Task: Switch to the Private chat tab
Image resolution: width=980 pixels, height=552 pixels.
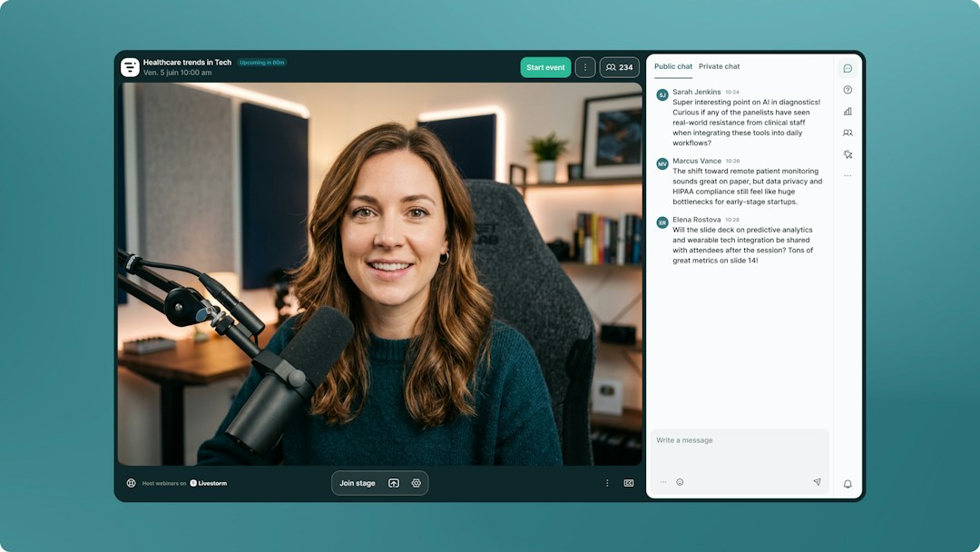Action: [719, 66]
